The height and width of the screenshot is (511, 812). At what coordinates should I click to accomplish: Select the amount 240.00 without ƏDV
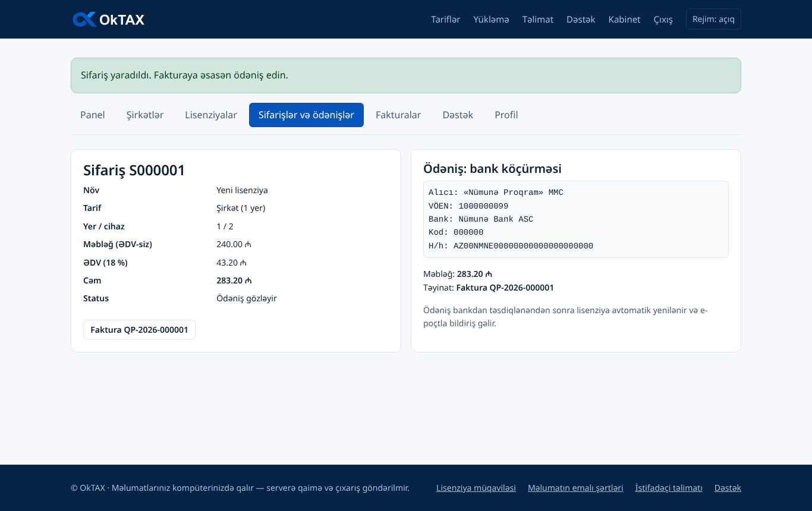point(234,244)
